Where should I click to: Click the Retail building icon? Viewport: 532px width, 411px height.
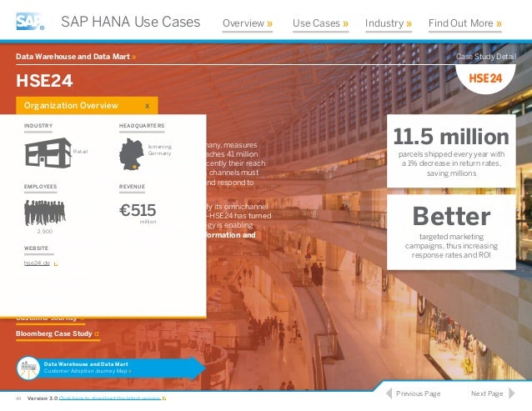(48, 153)
